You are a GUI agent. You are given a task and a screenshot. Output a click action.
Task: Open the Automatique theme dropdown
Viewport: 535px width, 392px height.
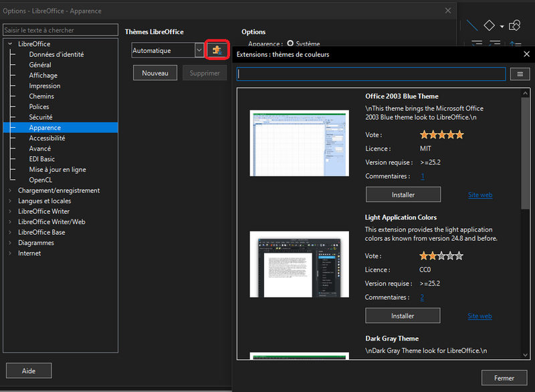(199, 50)
